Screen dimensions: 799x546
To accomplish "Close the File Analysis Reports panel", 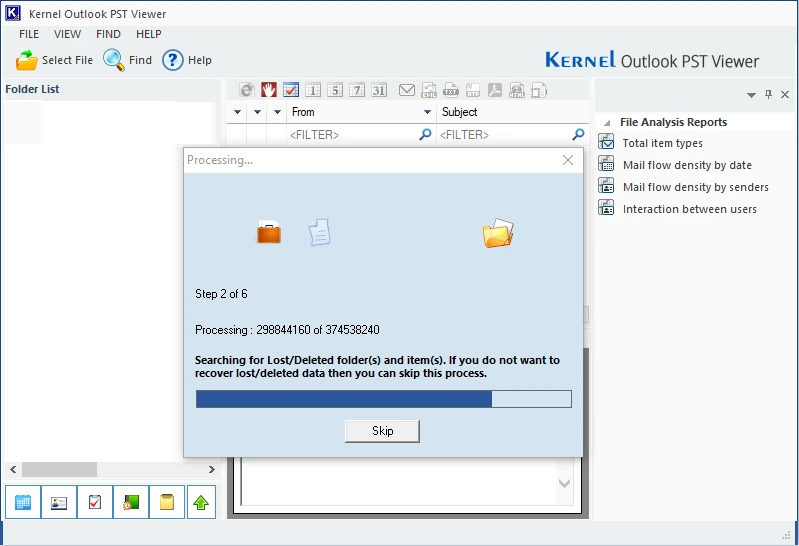I will point(785,94).
